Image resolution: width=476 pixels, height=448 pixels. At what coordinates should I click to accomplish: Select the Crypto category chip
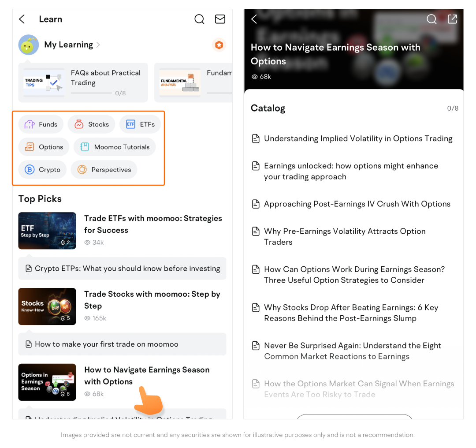point(42,170)
